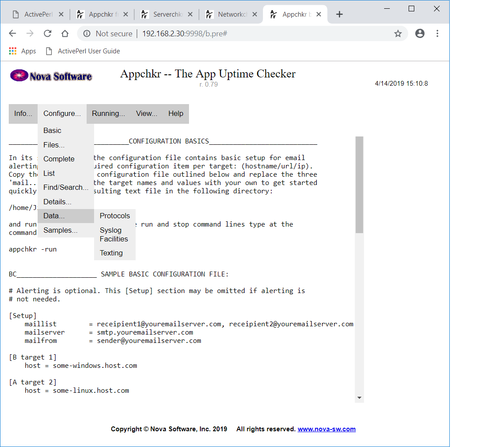Click the 'r. 0.79' version text
This screenshot has height=447, width=504.
tap(209, 84)
